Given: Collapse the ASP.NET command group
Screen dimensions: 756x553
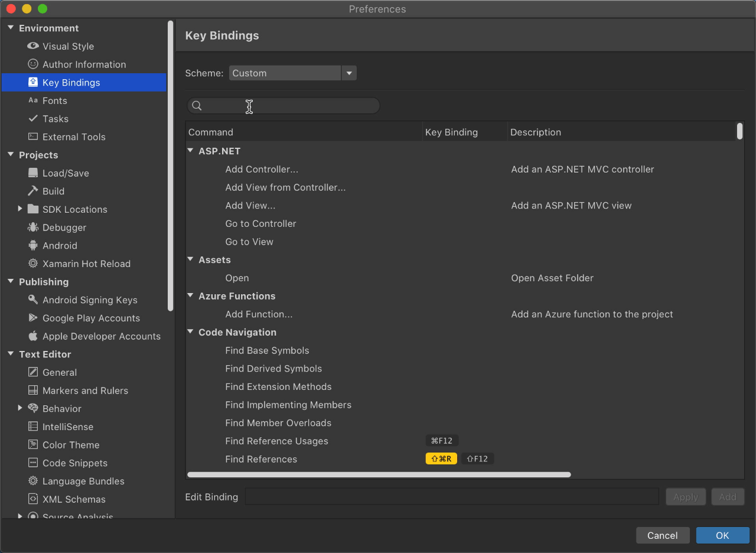Looking at the screenshot, I should tap(191, 151).
